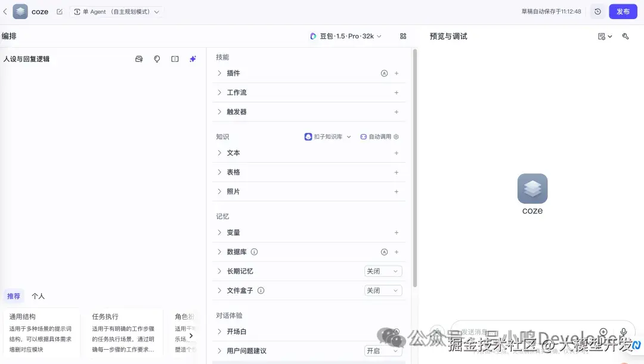The image size is (644, 364).
Task: Add a variable with the plus icon
Action: click(x=397, y=233)
